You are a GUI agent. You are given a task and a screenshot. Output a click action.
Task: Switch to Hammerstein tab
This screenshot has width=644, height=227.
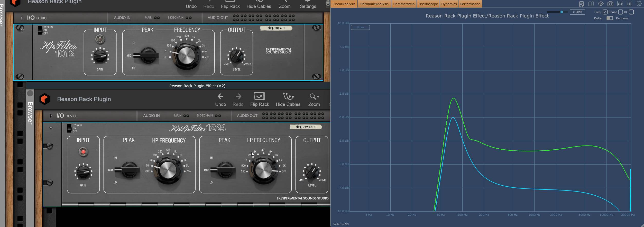pyautogui.click(x=404, y=4)
